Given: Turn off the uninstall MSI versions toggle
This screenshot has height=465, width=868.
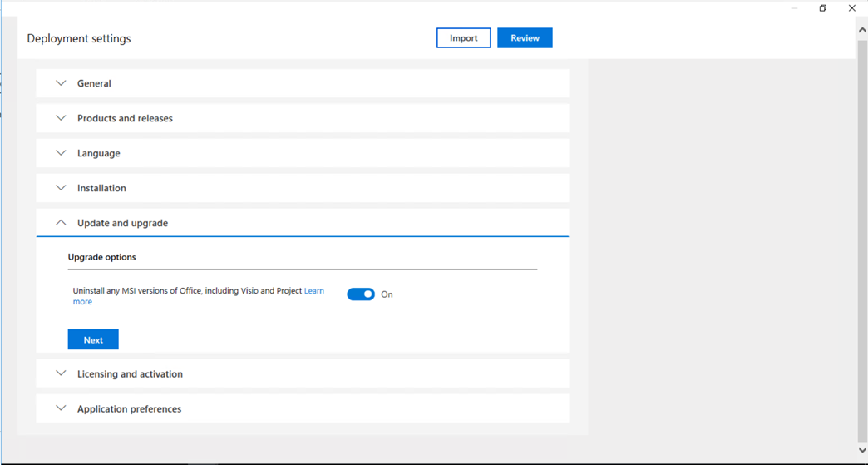Looking at the screenshot, I should pyautogui.click(x=361, y=294).
